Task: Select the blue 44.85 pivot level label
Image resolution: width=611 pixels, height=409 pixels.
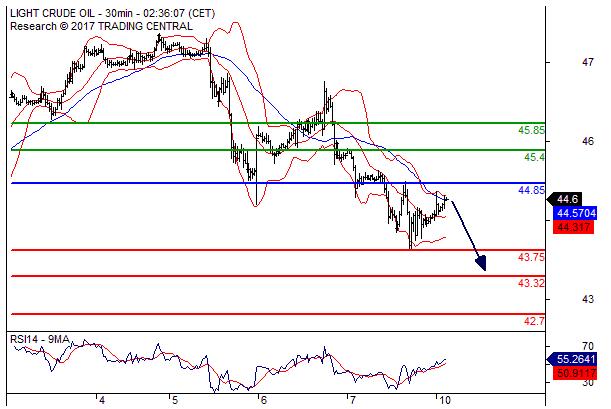Action: pos(531,190)
